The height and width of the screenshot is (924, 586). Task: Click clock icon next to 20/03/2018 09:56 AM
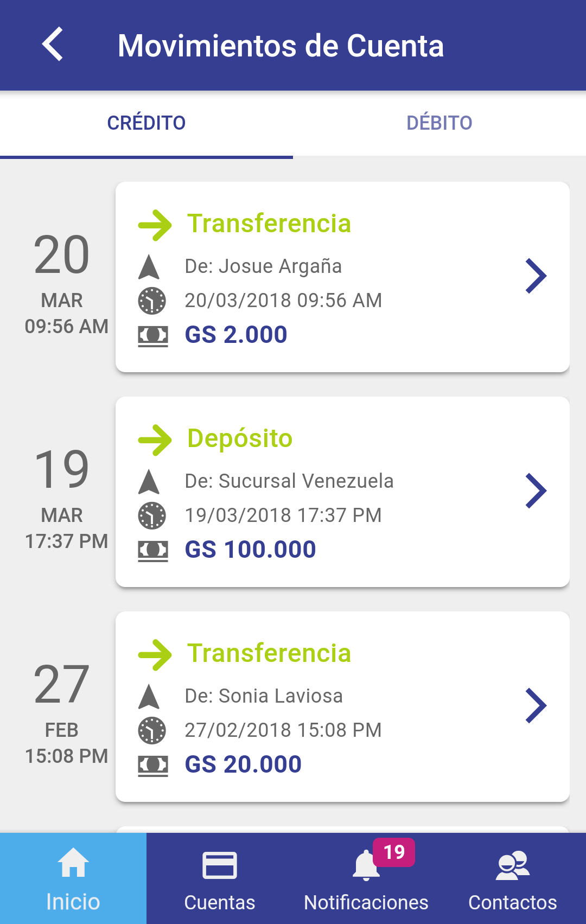pos(152,301)
